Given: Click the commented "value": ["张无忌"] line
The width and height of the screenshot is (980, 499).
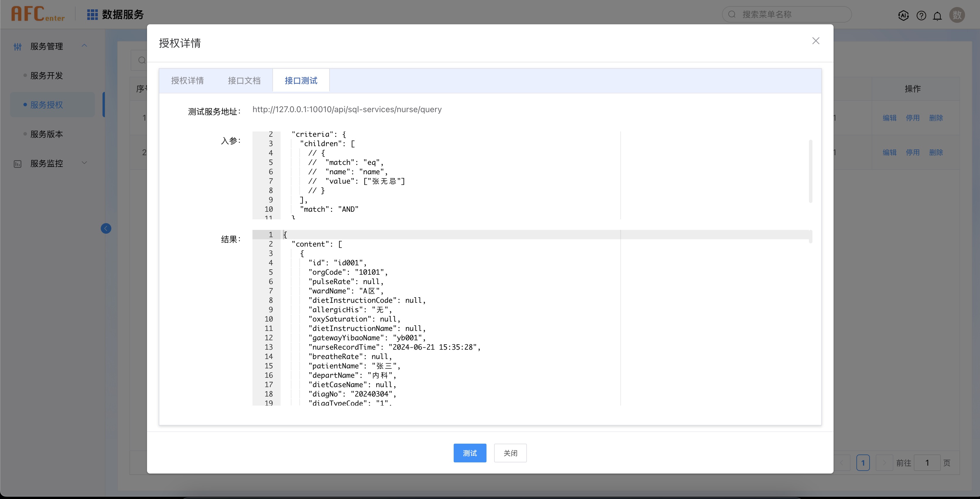Looking at the screenshot, I should click(356, 181).
